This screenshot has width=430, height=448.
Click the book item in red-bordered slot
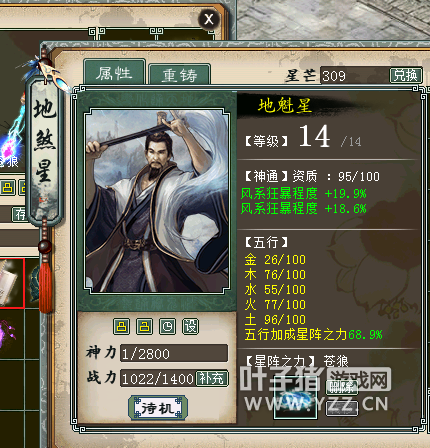11,283
